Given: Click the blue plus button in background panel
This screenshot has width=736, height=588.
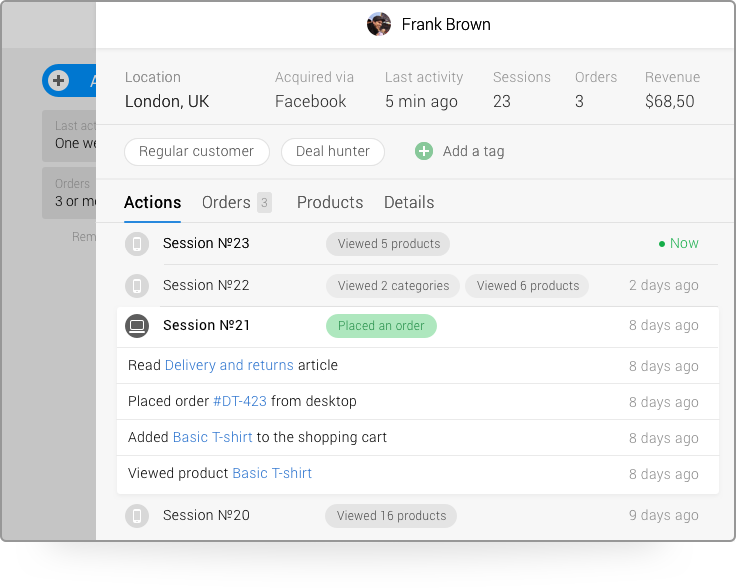Looking at the screenshot, I should (x=58, y=81).
